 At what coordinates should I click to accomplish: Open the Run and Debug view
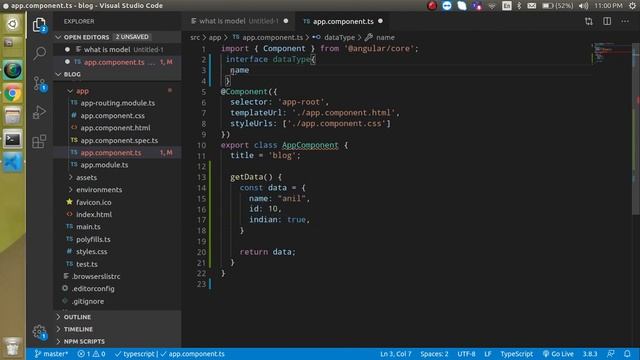point(39,112)
